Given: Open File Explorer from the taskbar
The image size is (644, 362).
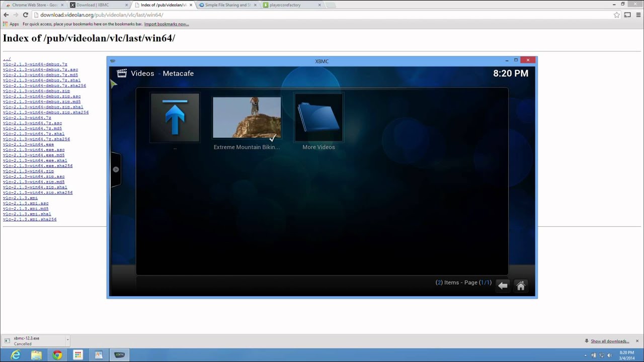Looking at the screenshot, I should coord(36,355).
